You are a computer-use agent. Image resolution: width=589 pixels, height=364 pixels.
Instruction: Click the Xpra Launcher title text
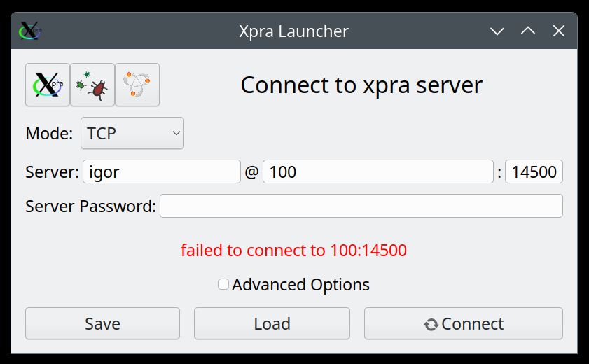click(x=293, y=31)
